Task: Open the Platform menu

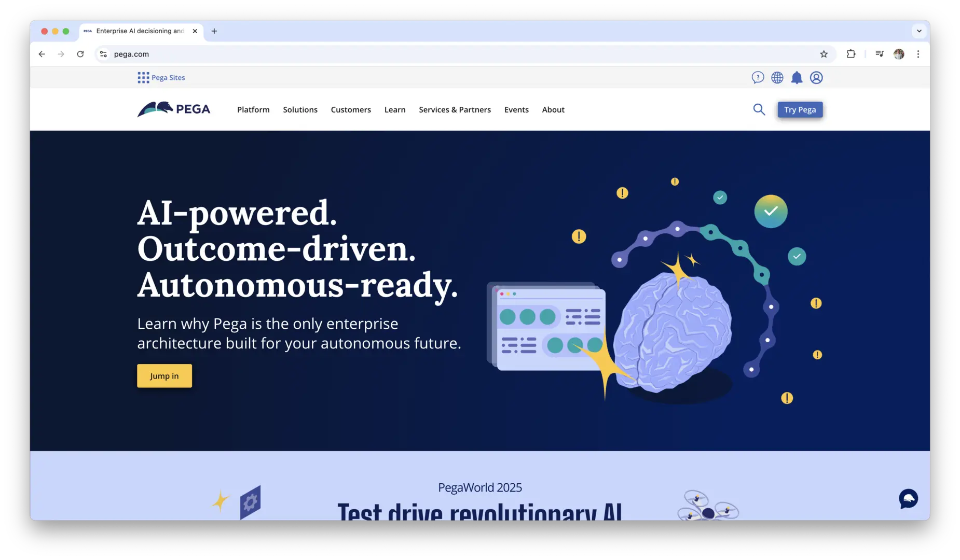Action: click(x=253, y=109)
